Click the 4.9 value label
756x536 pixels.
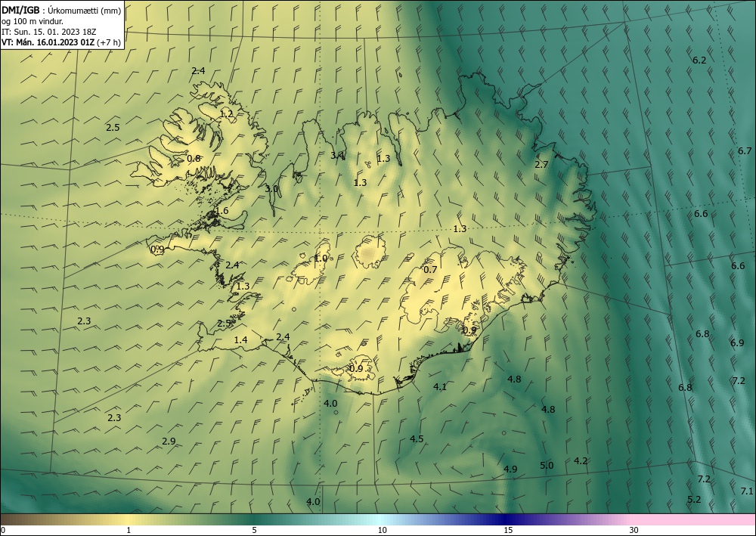pos(510,469)
